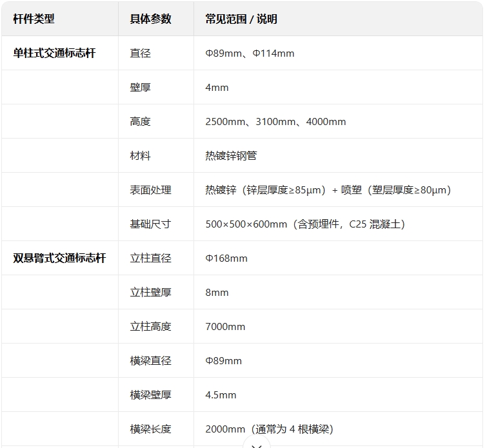Select the 8mm column wall thickness value
The height and width of the screenshot is (448, 485).
tap(217, 293)
